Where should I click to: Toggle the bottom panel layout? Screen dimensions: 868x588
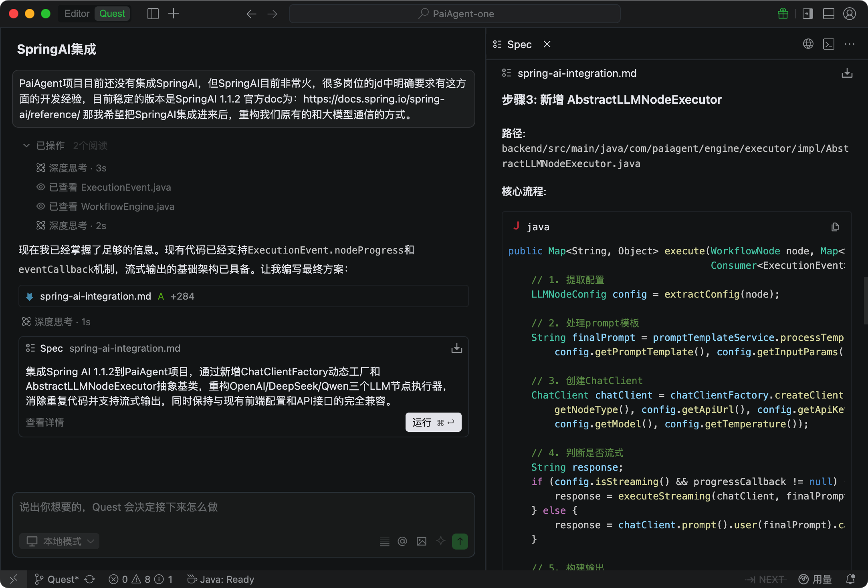[x=828, y=14]
